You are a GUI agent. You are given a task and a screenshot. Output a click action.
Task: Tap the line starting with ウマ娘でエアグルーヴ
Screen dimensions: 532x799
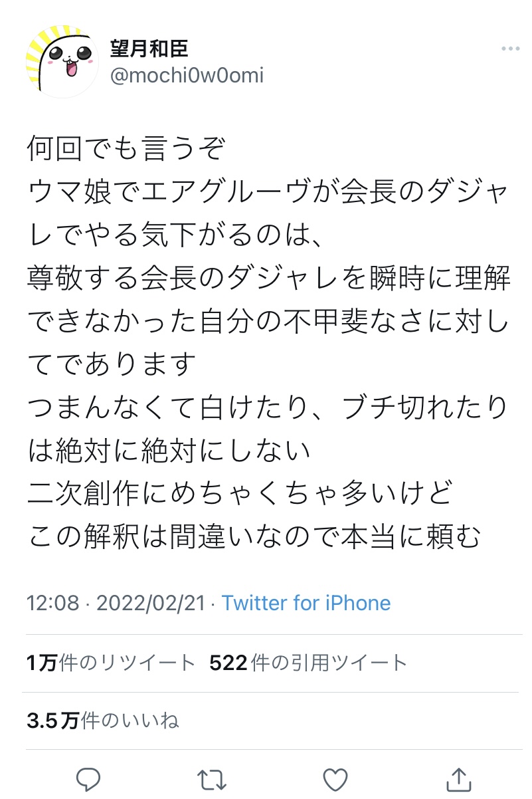(x=268, y=192)
